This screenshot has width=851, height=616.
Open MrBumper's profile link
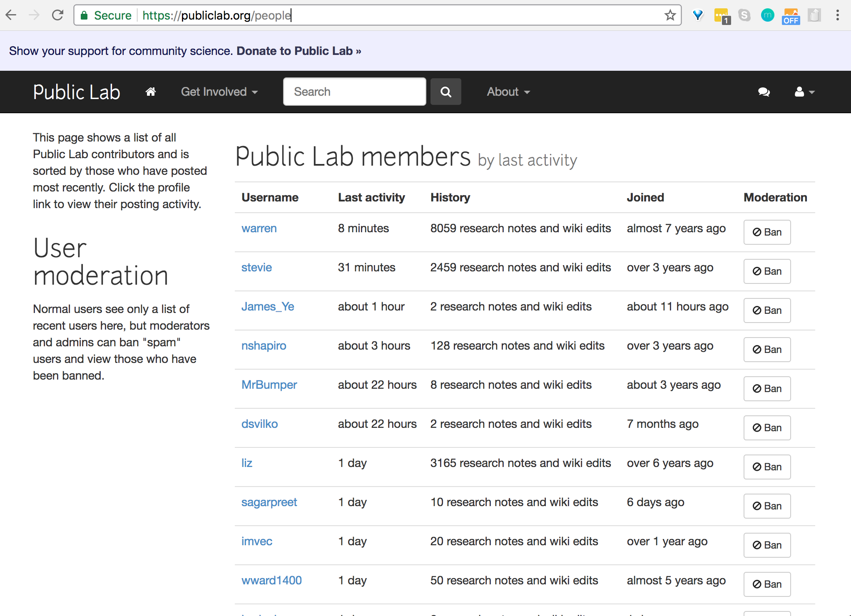tap(269, 385)
